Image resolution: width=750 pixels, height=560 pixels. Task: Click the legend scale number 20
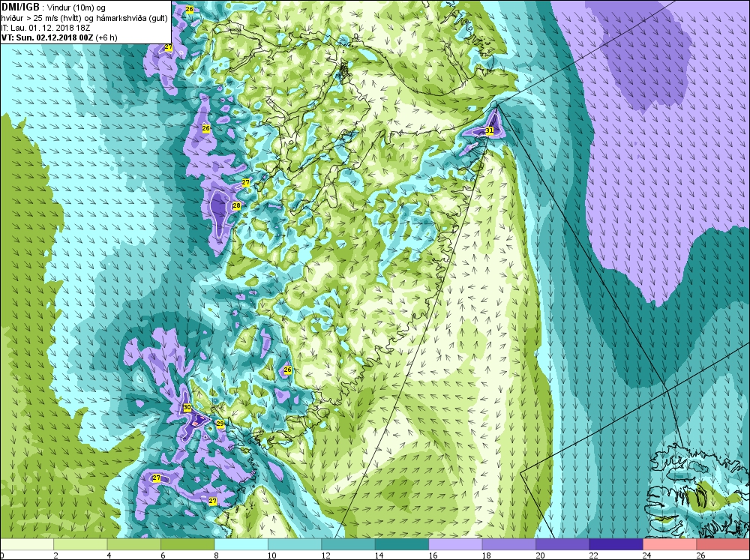(539, 556)
